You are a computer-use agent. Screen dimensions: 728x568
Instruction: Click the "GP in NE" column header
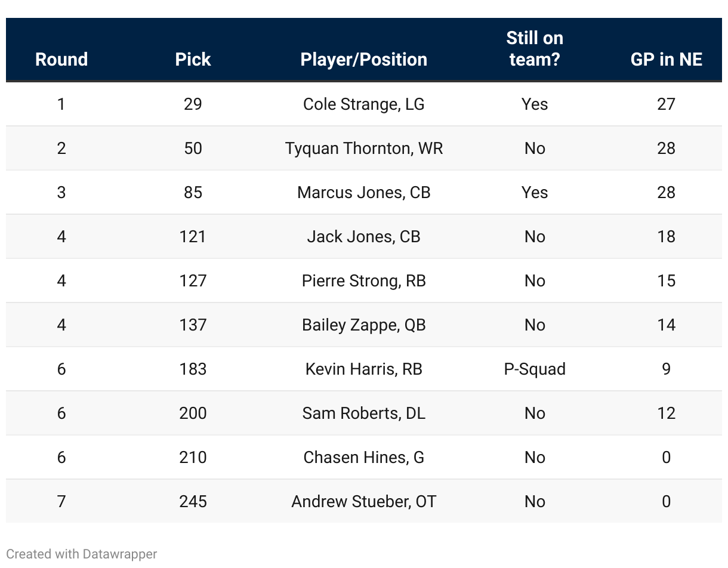click(666, 59)
